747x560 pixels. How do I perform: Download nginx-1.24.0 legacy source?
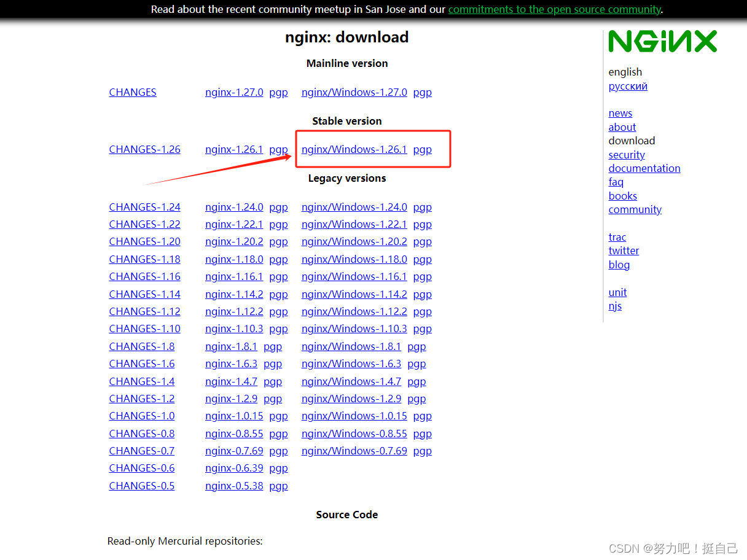pos(234,207)
